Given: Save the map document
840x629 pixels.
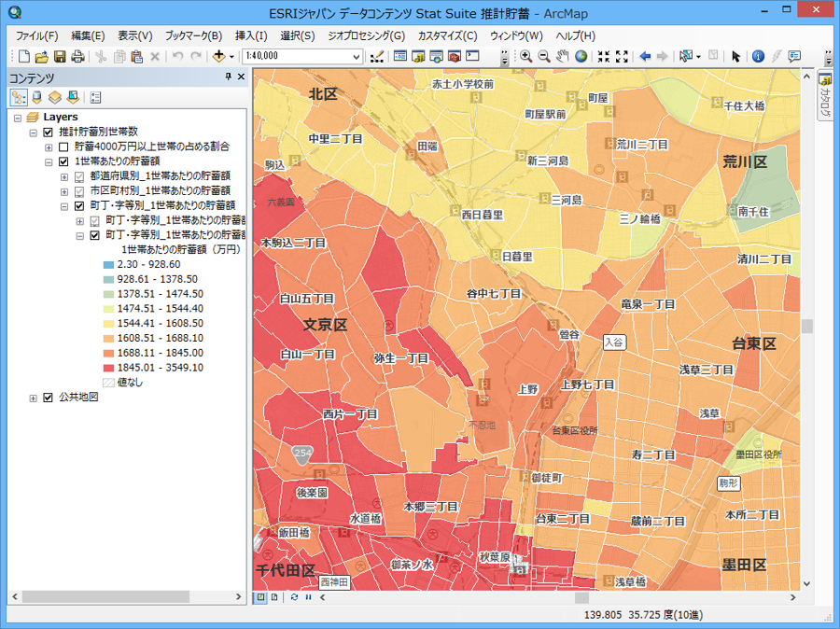Looking at the screenshot, I should [60, 56].
